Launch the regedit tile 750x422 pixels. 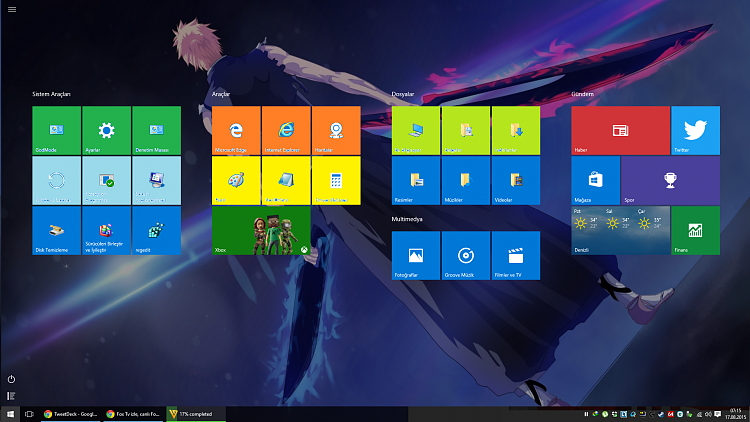[156, 230]
